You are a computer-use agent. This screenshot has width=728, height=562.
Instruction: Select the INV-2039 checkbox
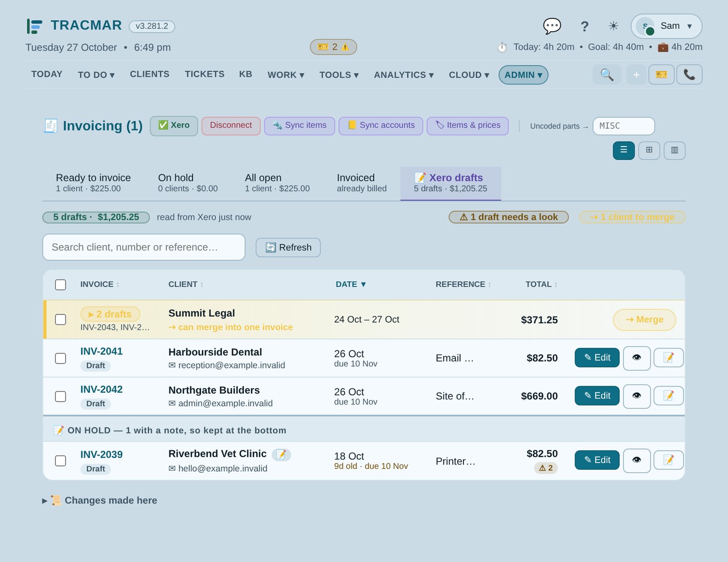[61, 461]
